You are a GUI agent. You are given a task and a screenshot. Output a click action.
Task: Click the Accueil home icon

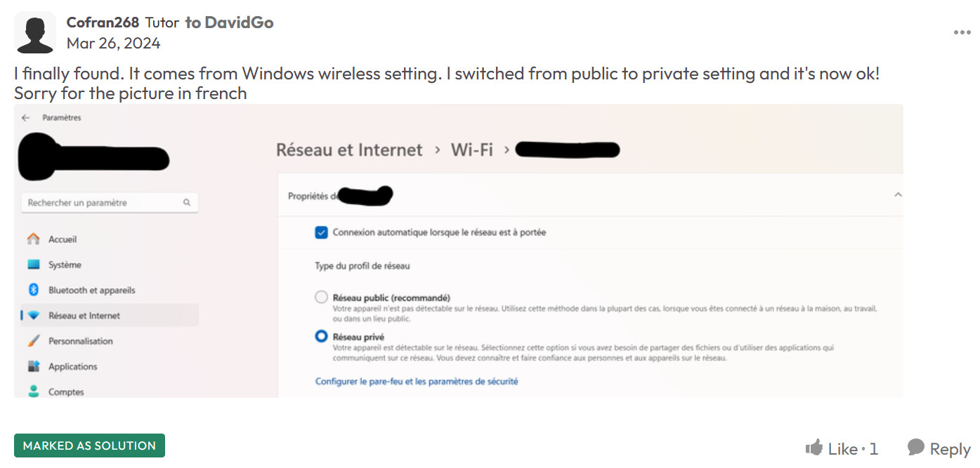pyautogui.click(x=33, y=240)
